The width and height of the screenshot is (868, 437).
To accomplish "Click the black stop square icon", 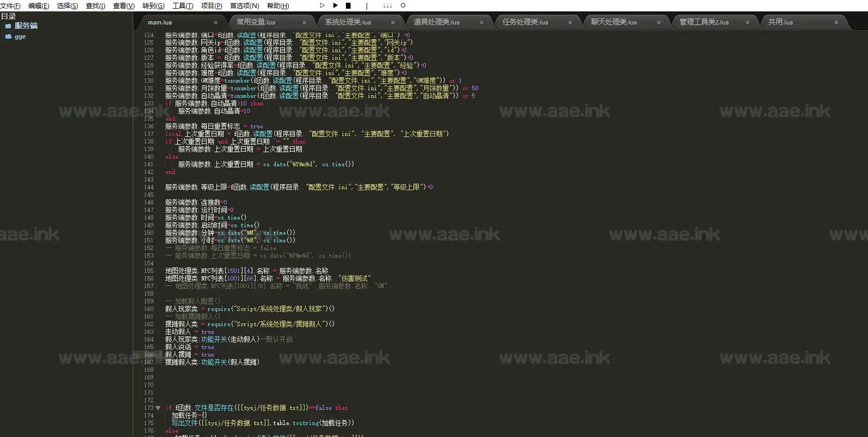I will [348, 5].
